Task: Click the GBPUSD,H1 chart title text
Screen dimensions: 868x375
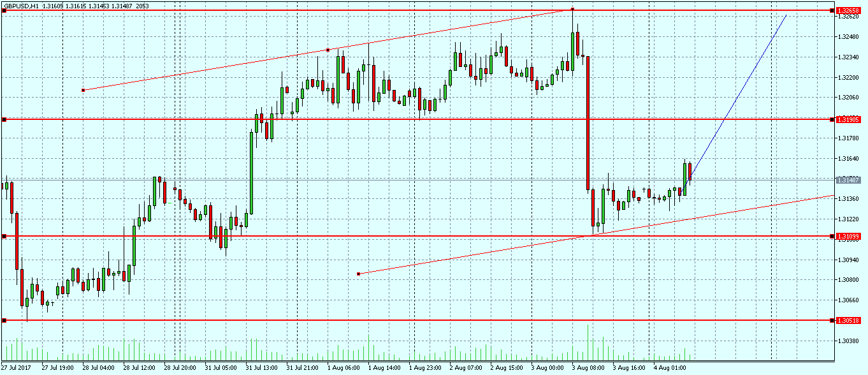Action: (x=21, y=5)
